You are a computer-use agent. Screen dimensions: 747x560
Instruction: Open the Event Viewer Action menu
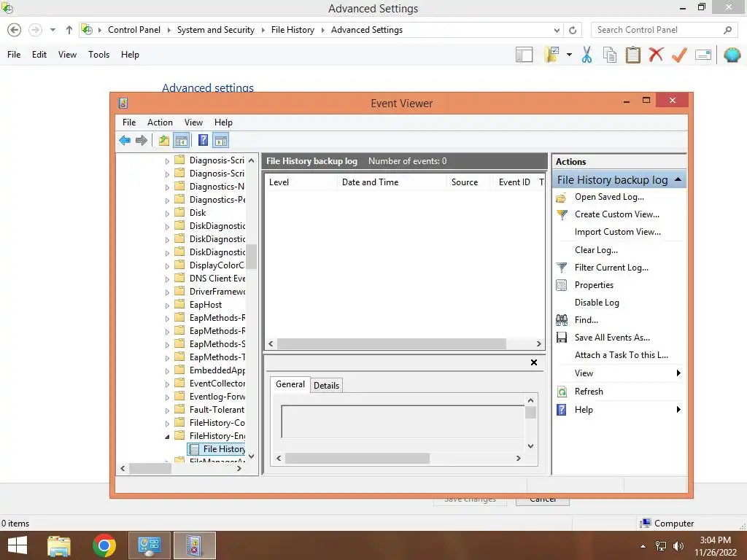pos(160,122)
